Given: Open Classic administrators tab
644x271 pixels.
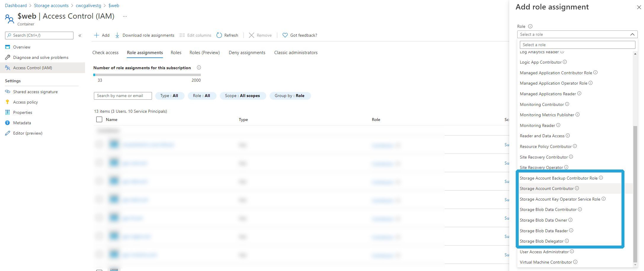Looking at the screenshot, I should click(296, 53).
